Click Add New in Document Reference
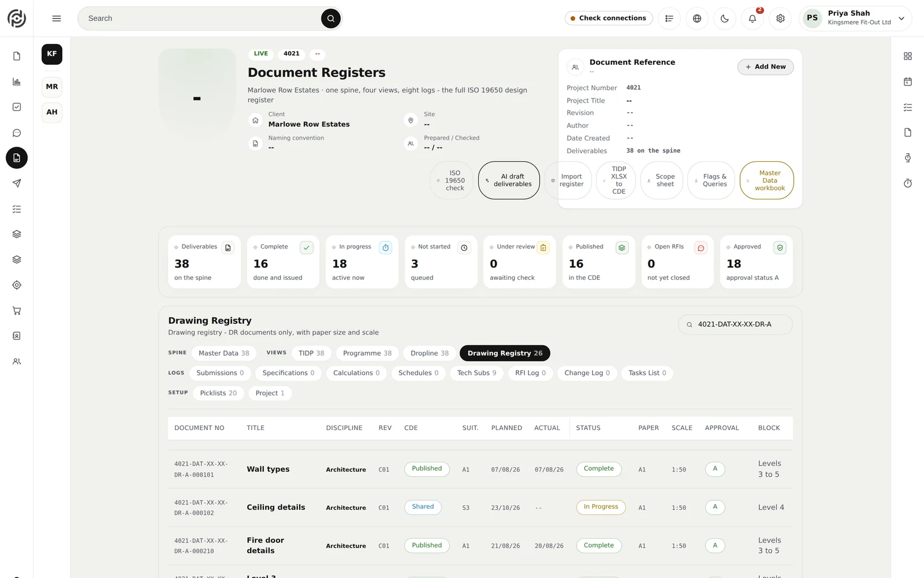 click(x=765, y=67)
